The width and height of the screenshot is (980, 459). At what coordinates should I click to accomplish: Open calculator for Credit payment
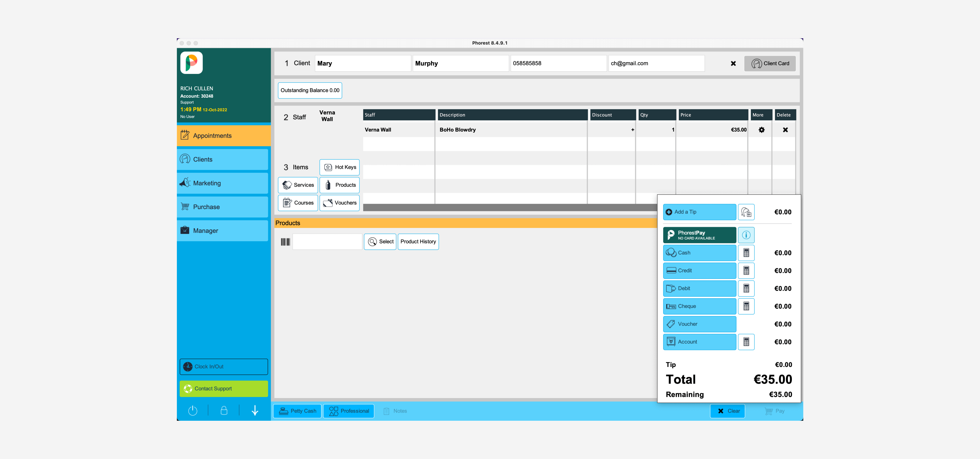[x=746, y=271]
